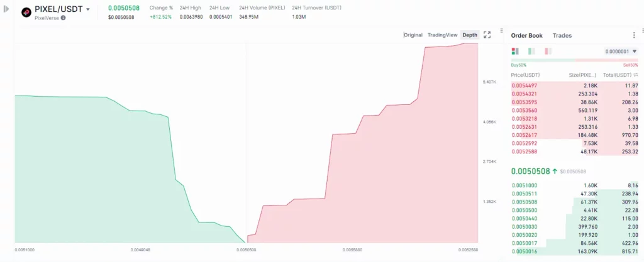The height and width of the screenshot is (262, 644).
Task: Click the chart panel drag handle icon
Action: (501, 30)
